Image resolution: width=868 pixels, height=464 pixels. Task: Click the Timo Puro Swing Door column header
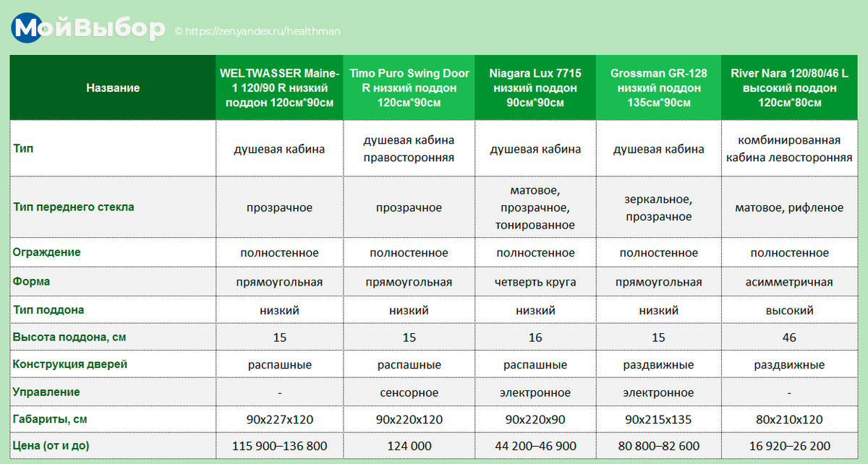409,87
